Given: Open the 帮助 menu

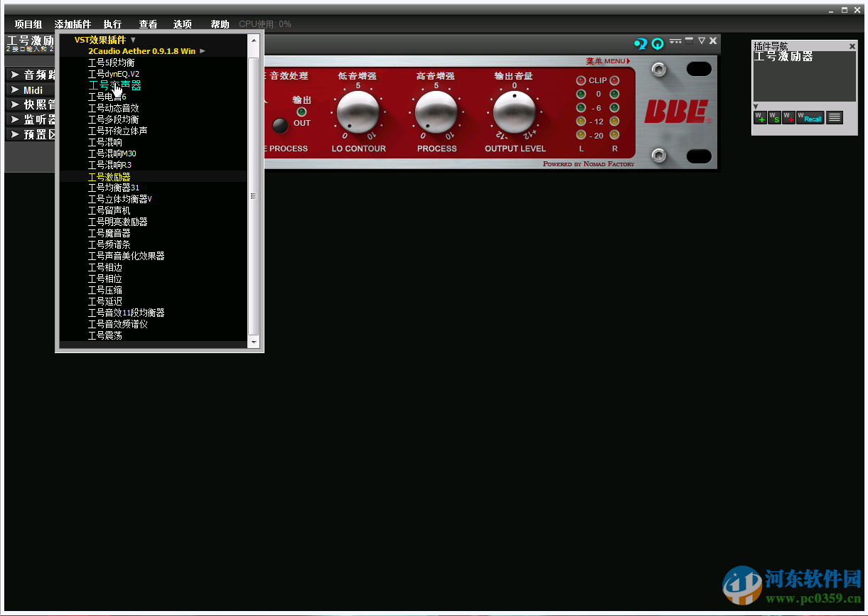Looking at the screenshot, I should pyautogui.click(x=220, y=23).
